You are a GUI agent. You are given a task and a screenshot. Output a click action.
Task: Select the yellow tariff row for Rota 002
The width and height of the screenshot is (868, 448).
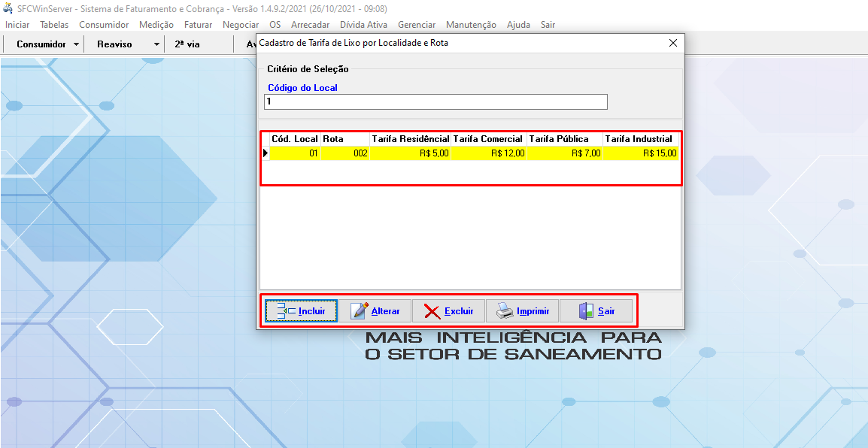pyautogui.click(x=470, y=153)
